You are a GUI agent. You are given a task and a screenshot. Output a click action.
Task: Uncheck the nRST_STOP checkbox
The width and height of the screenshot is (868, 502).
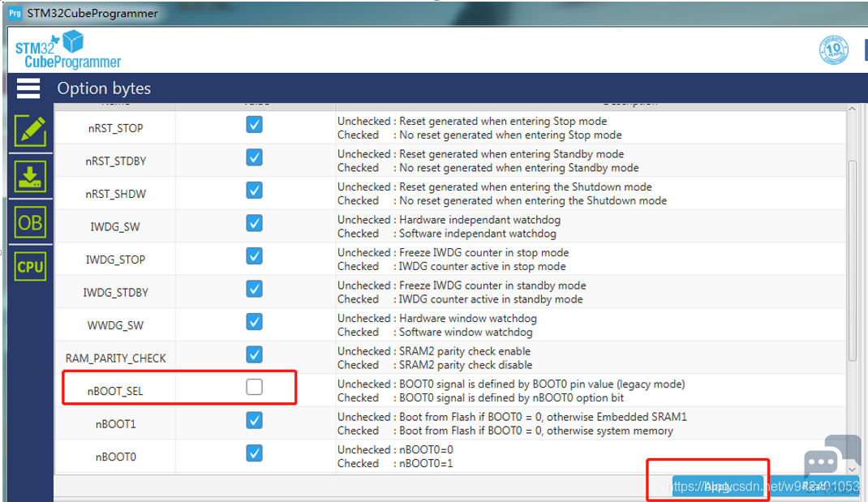point(254,125)
